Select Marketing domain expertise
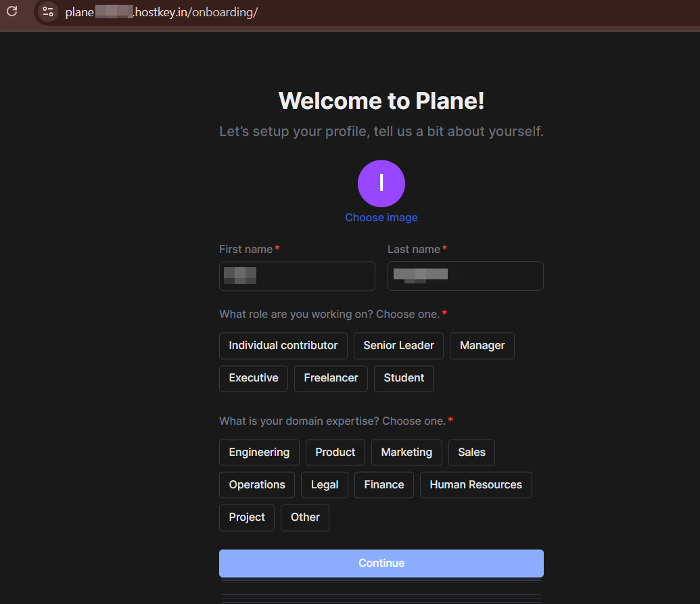 point(406,452)
